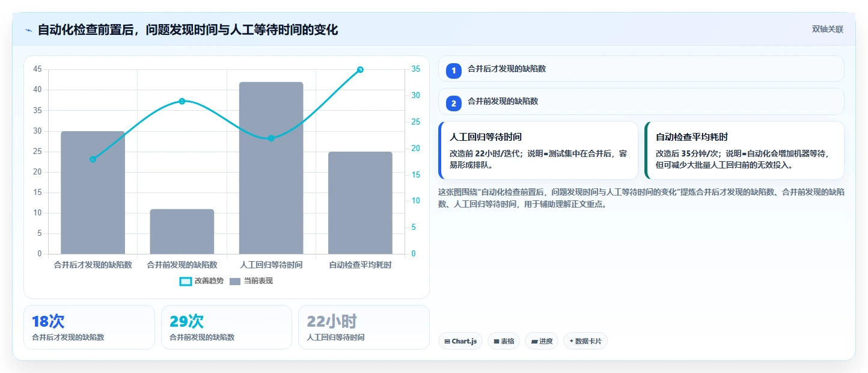868x373 pixels.
Task: Click the 改善趋势 cyan legend swatch
Action: click(x=186, y=281)
